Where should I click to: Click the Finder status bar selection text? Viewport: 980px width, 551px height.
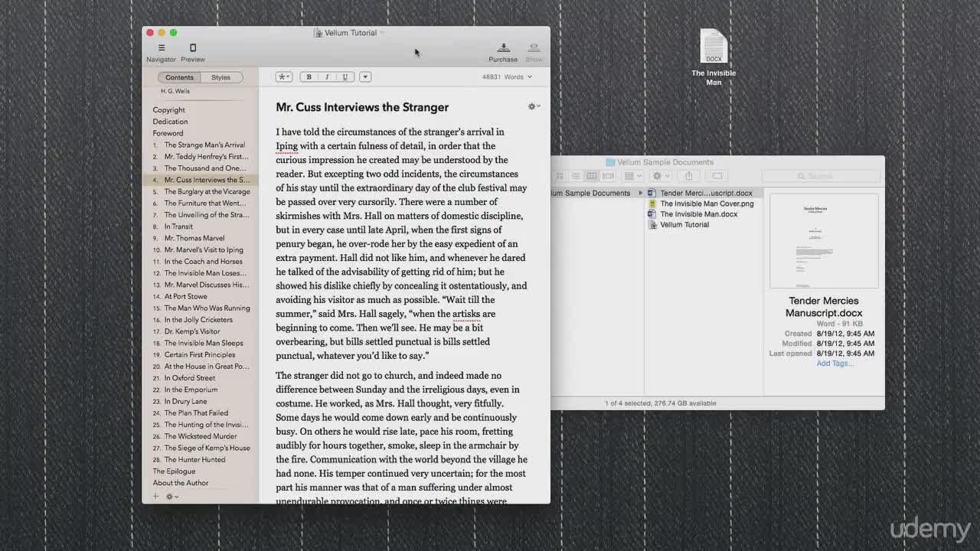point(661,403)
